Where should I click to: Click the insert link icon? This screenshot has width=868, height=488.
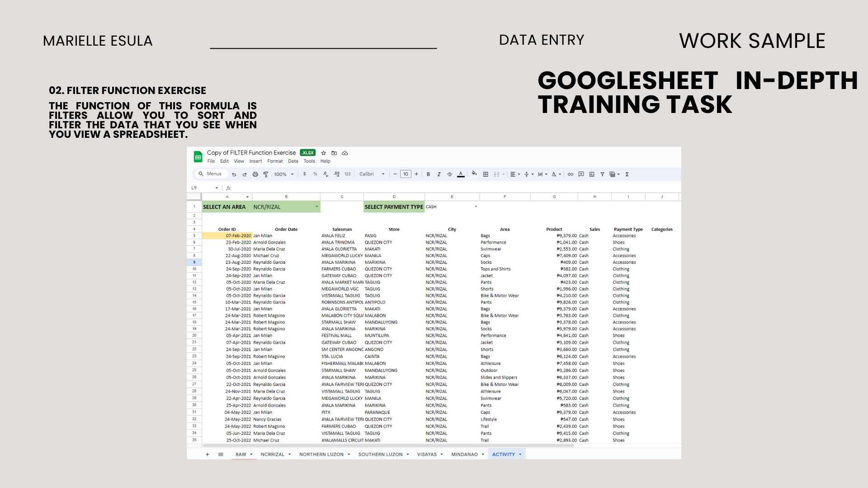(x=571, y=174)
